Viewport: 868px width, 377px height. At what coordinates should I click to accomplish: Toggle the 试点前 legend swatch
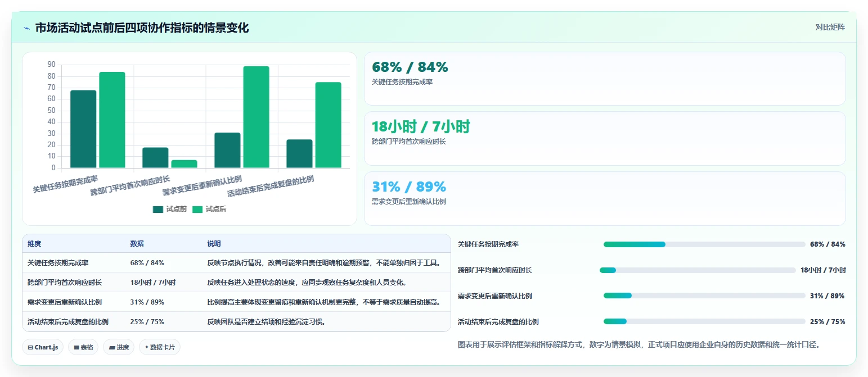click(x=158, y=209)
